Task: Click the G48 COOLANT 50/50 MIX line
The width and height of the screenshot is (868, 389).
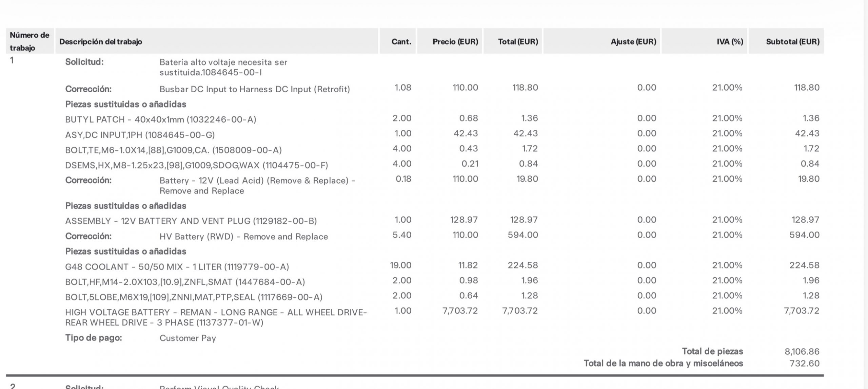Action: (177, 267)
